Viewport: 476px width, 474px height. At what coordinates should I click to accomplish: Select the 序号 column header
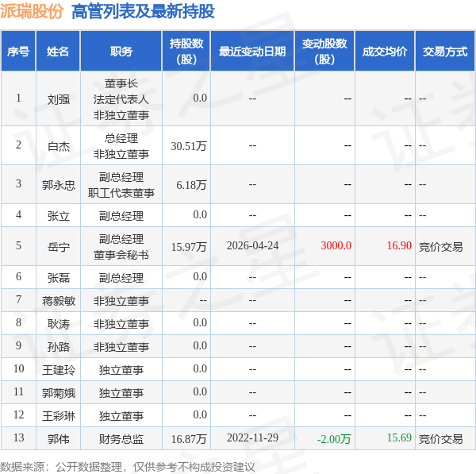tap(18, 52)
